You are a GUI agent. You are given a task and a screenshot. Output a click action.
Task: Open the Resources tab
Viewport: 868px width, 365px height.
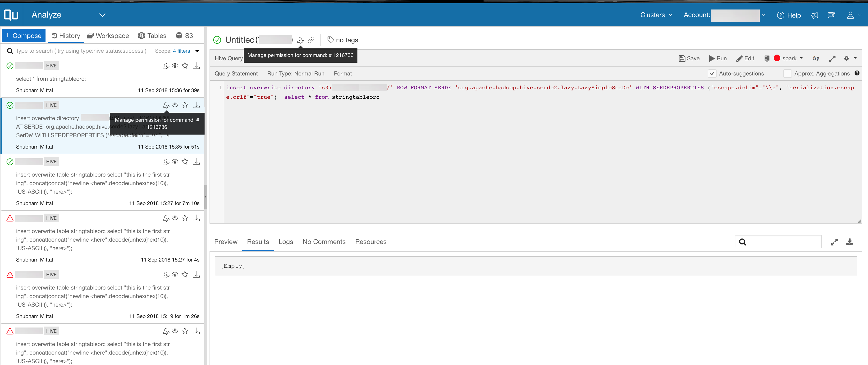(x=371, y=242)
